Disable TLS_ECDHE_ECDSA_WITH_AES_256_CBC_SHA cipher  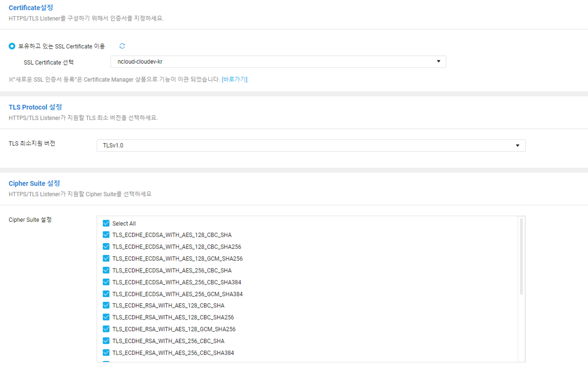pyautogui.click(x=106, y=270)
